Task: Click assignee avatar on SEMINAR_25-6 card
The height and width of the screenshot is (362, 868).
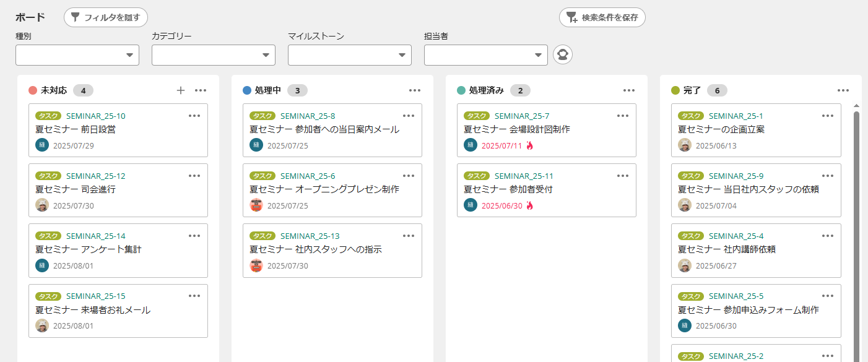Action: 256,205
